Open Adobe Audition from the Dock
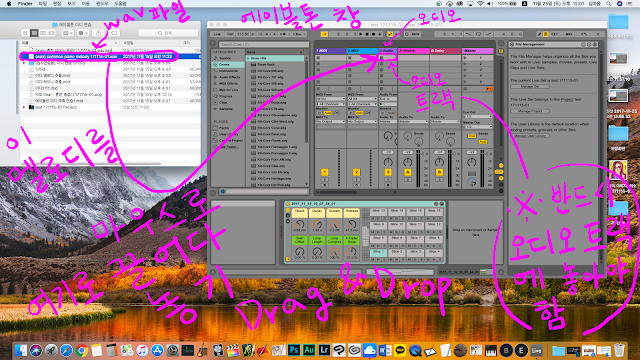 (x=309, y=350)
